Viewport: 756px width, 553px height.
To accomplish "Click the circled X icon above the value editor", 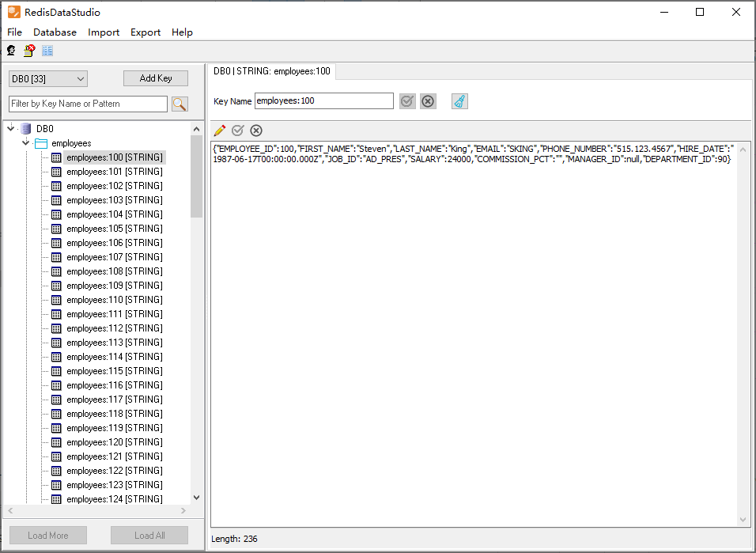I will (256, 131).
